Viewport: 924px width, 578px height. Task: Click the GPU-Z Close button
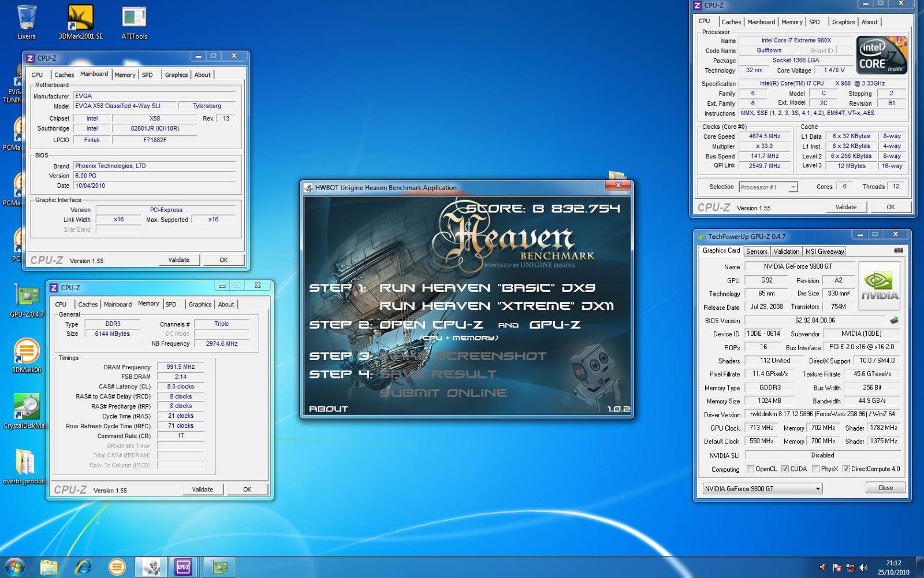pyautogui.click(x=885, y=488)
